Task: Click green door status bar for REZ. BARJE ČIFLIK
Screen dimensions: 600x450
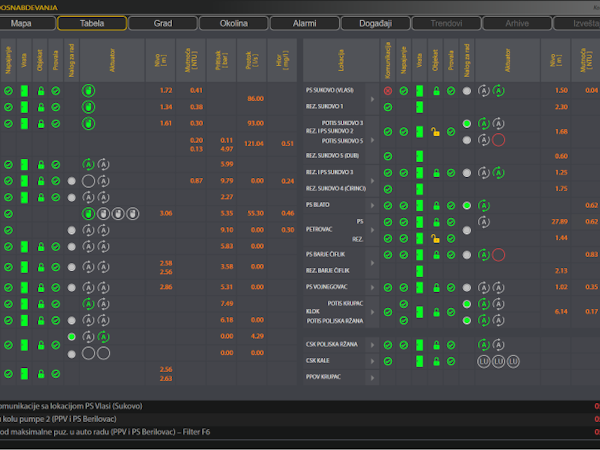Action: pos(420,271)
